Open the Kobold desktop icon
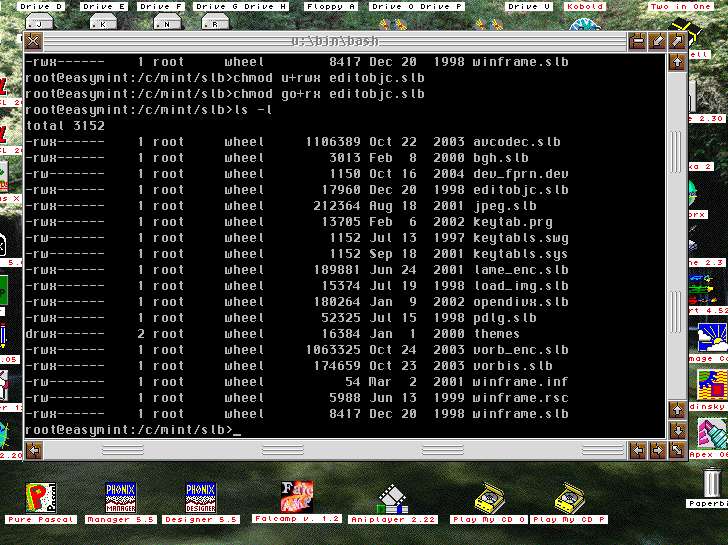Viewport: 728px width, 545px height. coord(585,7)
